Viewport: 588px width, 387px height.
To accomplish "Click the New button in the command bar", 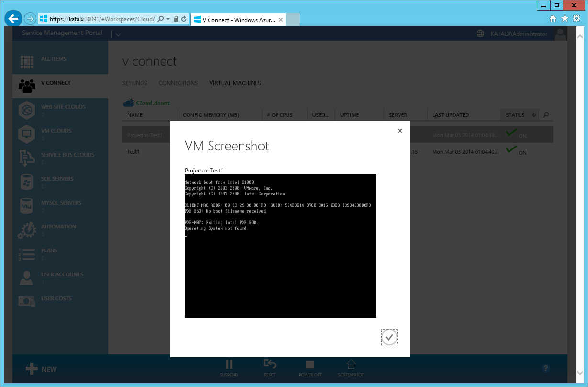I will (41, 369).
